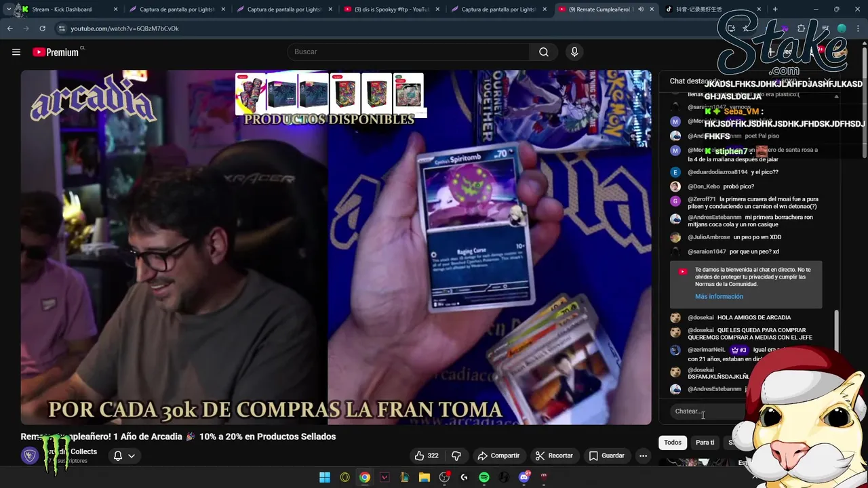Viewport: 868px width, 488px height.
Task: Click the video player area
Action: 336,247
